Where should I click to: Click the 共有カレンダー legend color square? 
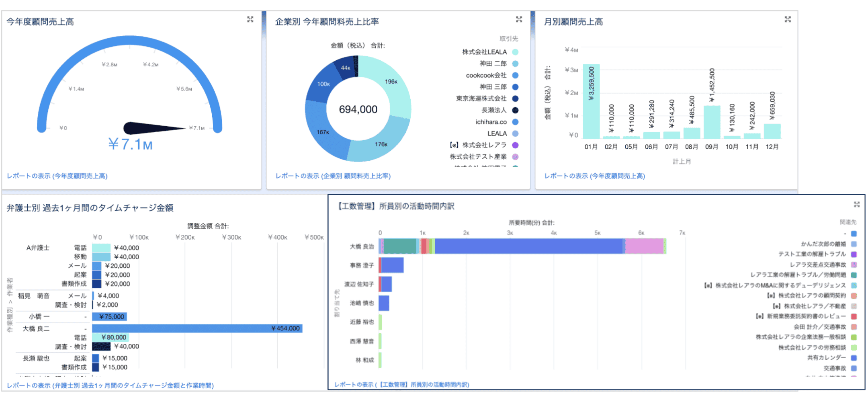854,358
